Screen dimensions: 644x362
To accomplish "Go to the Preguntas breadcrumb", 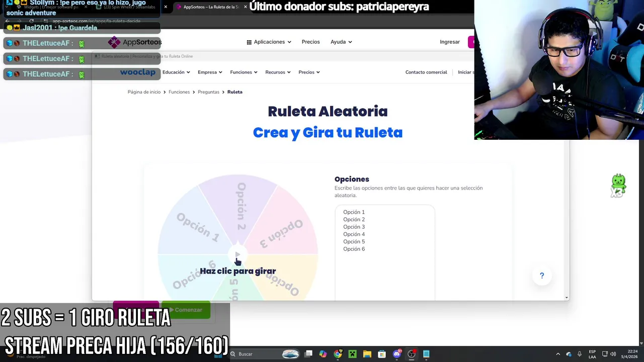I will click(208, 92).
